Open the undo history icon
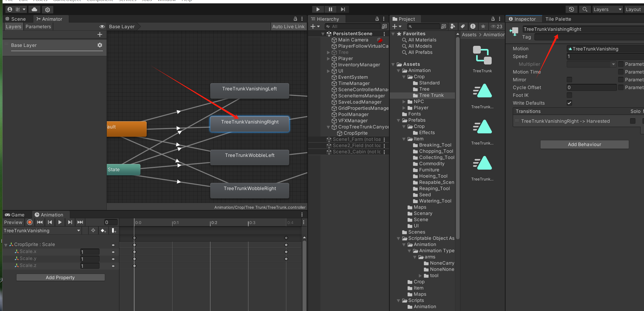Screen dimensions: 644x311 click(x=571, y=9)
